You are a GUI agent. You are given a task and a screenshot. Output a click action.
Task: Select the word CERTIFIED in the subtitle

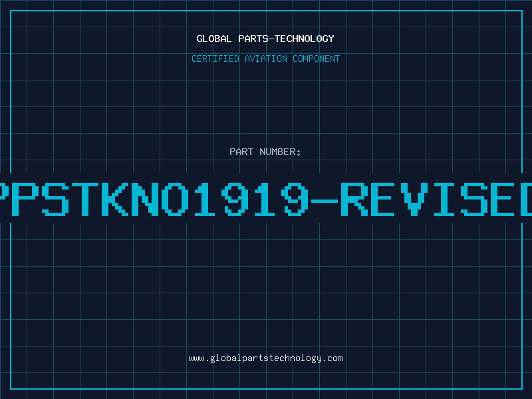click(x=215, y=59)
